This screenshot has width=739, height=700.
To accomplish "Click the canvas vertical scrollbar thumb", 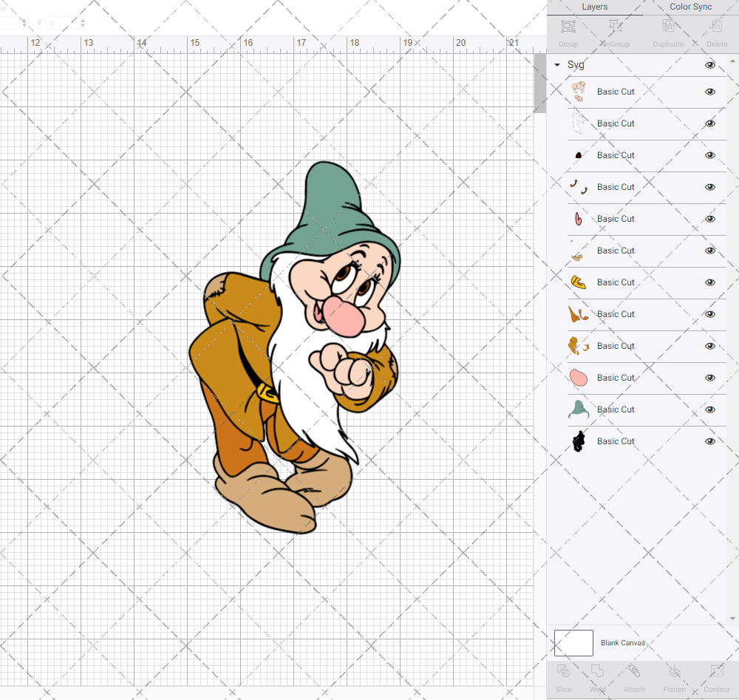I will pyautogui.click(x=539, y=83).
